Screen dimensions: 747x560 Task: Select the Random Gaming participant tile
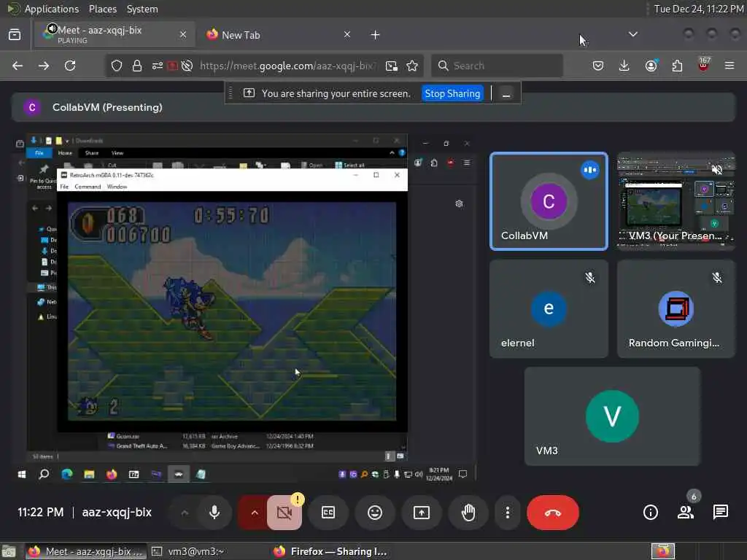tap(676, 308)
